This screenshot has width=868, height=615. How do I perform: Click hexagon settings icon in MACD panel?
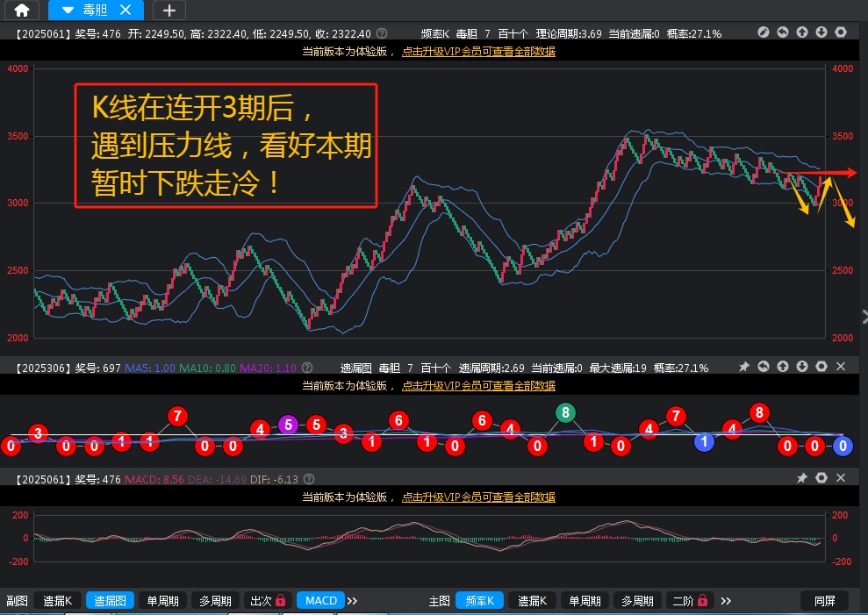(821, 478)
